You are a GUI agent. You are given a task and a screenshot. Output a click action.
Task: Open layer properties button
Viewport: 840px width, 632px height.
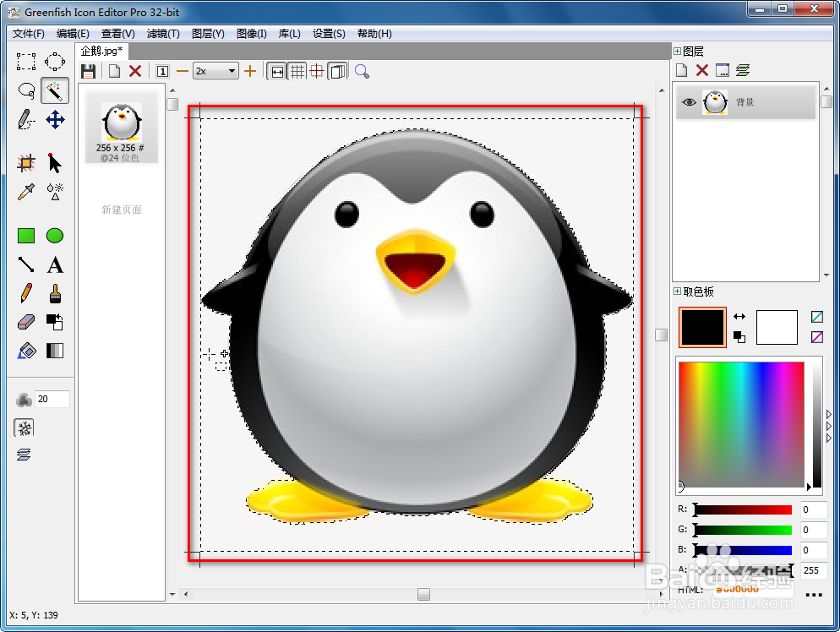(x=723, y=70)
